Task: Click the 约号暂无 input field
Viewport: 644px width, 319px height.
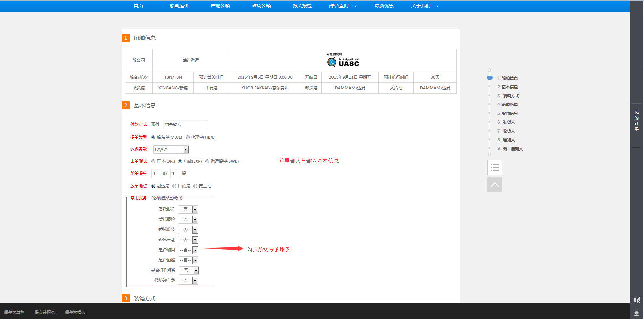Action: tap(185, 125)
